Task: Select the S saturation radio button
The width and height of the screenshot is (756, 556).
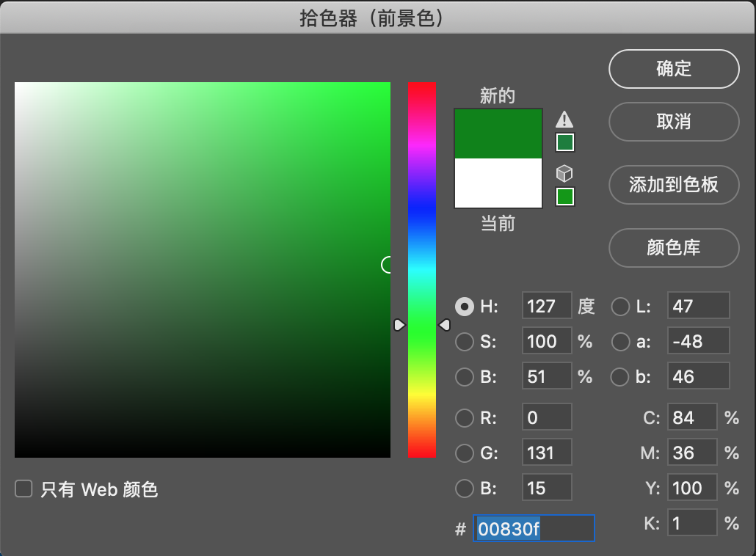Action: click(465, 342)
